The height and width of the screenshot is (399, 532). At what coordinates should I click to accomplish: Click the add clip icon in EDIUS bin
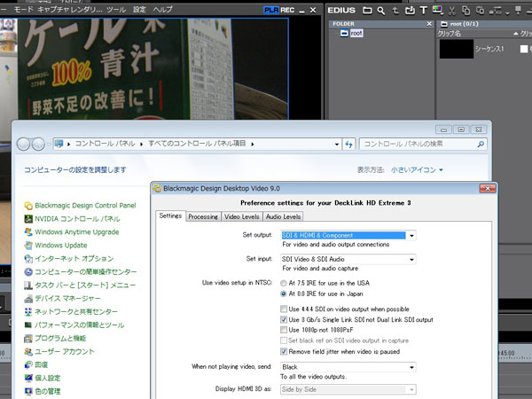(x=410, y=11)
